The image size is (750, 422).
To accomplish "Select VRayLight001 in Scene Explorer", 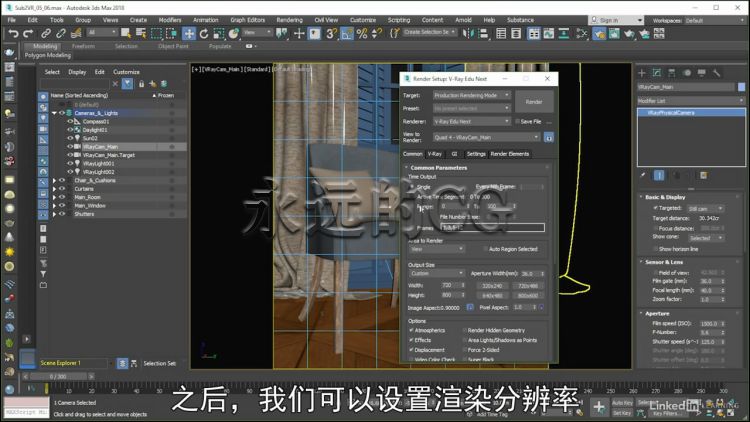I will tap(98, 163).
